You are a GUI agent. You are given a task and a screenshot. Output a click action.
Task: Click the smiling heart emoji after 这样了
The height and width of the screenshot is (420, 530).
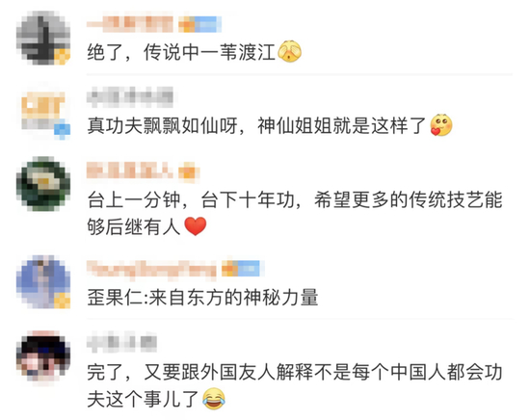click(440, 125)
